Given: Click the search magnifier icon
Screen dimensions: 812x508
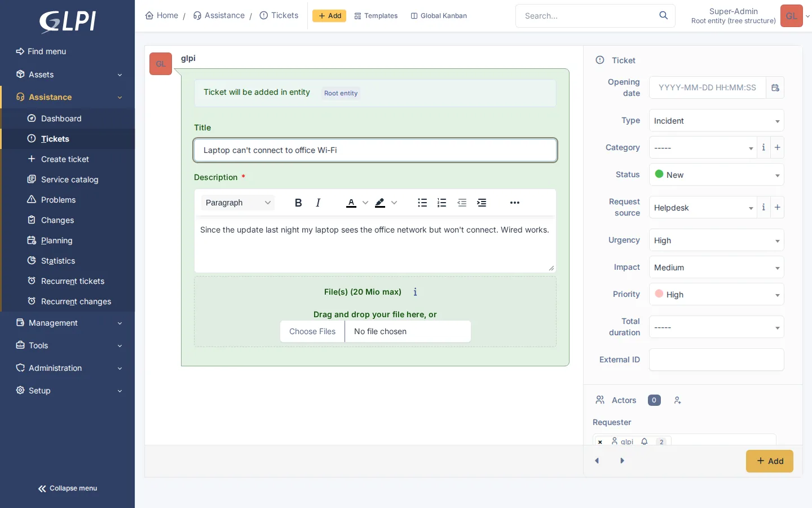Looking at the screenshot, I should pyautogui.click(x=664, y=15).
